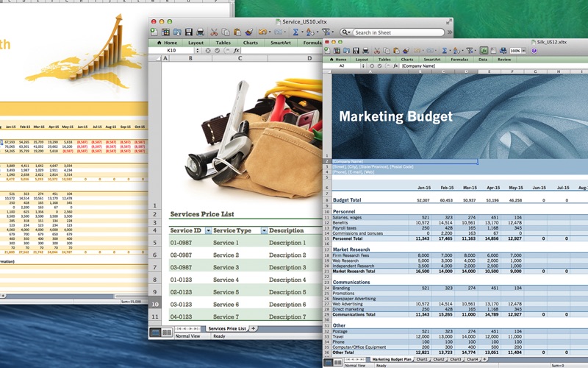
Task: Click Print icon in Service_US10 toolbar
Action: coord(200,32)
